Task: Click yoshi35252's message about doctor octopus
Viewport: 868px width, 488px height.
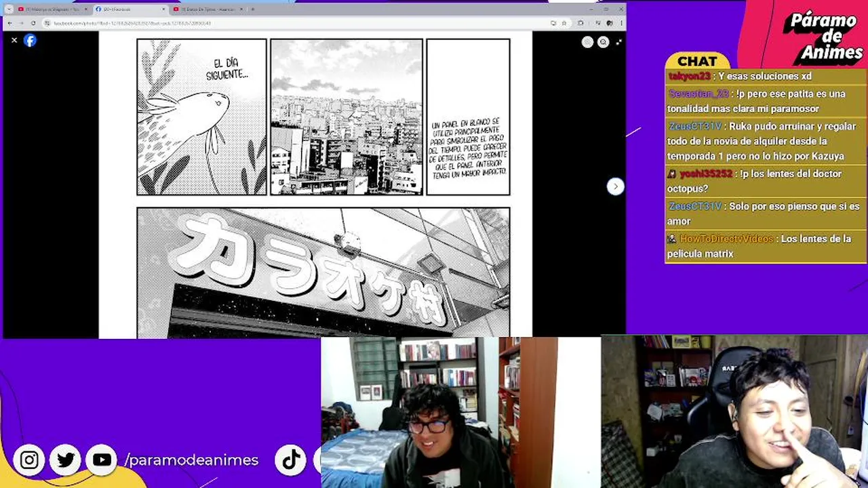Action: [x=765, y=181]
